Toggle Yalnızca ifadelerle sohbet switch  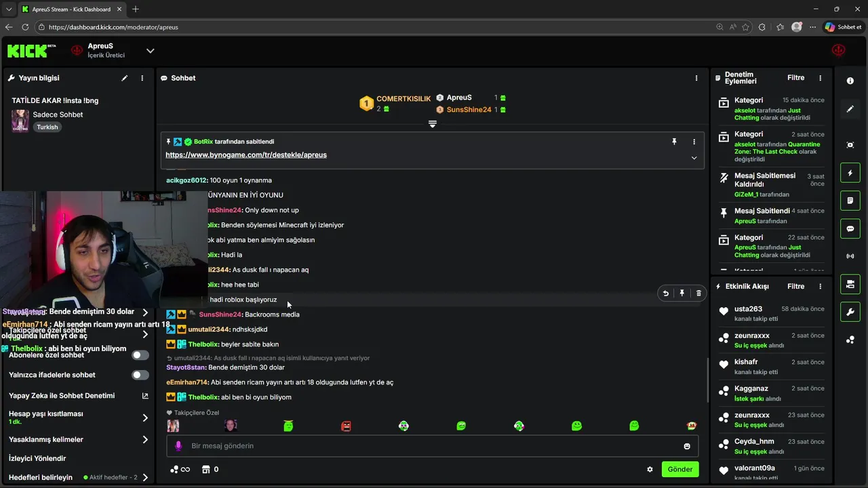point(140,375)
